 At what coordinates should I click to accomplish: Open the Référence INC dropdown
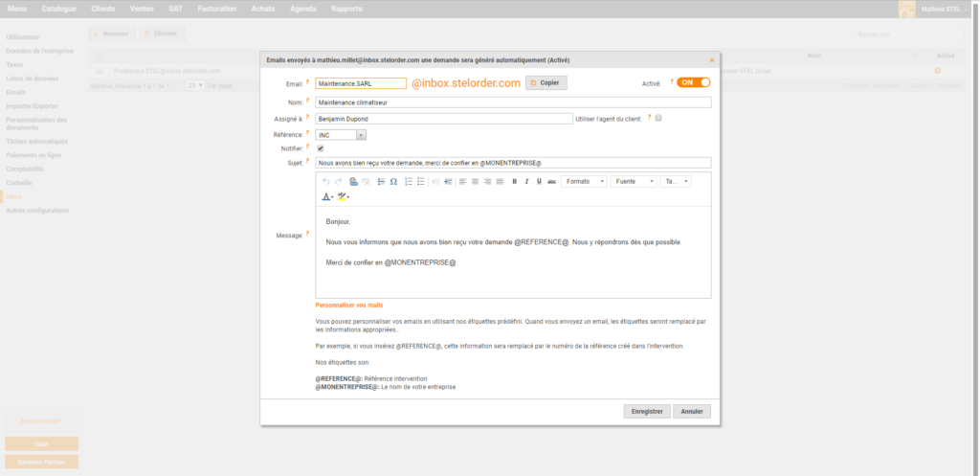tap(347, 134)
